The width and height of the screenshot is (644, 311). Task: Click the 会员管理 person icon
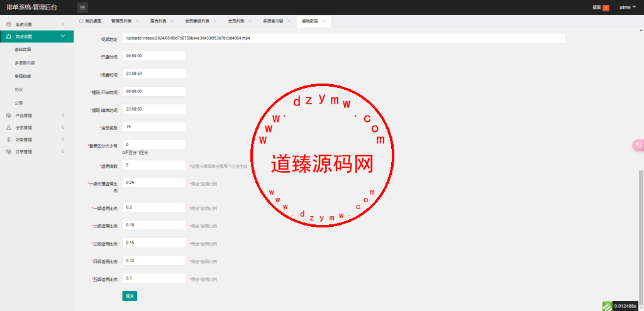click(9, 128)
